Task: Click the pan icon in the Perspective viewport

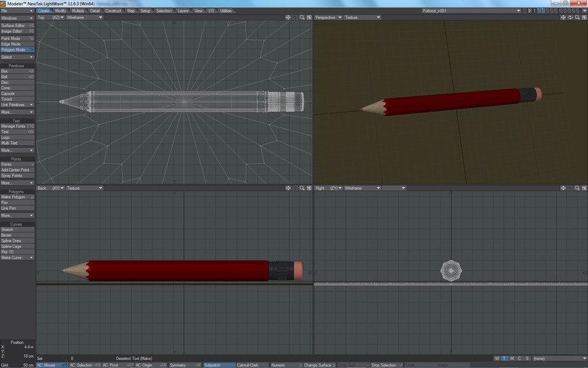Action: coord(563,17)
